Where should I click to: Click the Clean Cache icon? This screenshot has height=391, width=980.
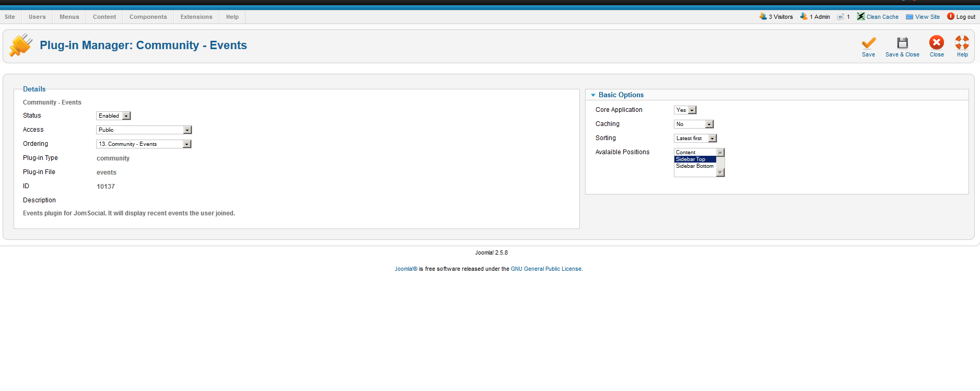click(860, 16)
